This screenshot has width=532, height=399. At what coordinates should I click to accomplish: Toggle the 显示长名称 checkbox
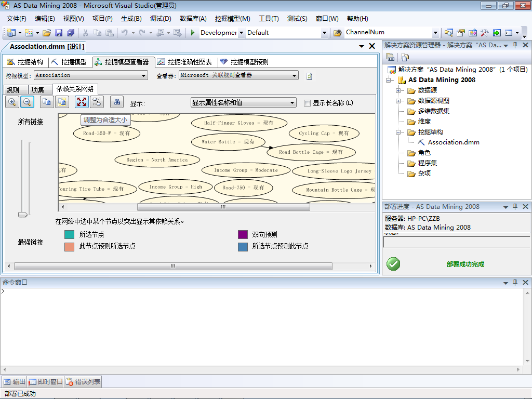[x=307, y=103]
